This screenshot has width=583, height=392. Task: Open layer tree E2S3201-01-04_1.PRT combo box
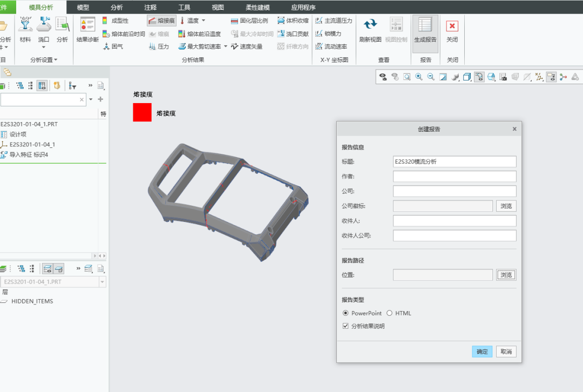pyautogui.click(x=53, y=282)
